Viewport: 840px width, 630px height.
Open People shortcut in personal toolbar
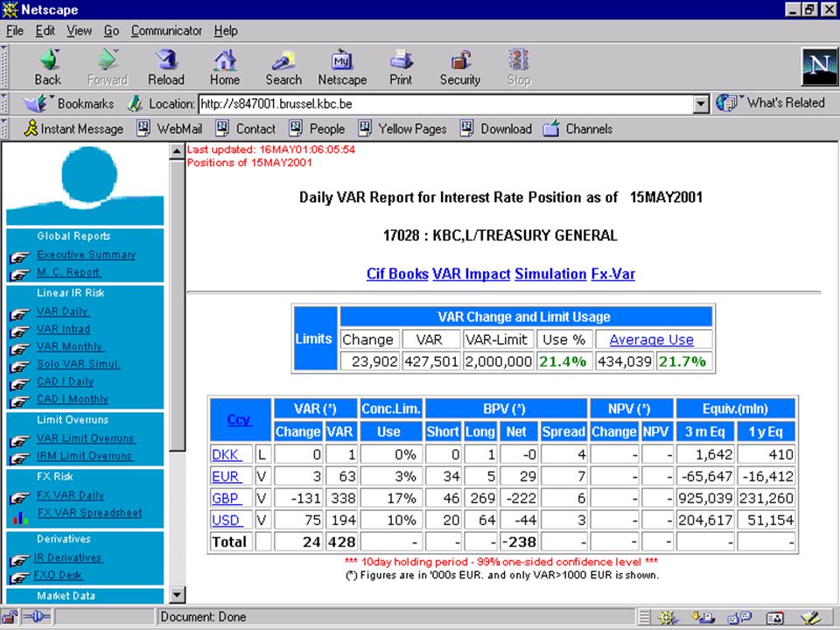tap(317, 129)
